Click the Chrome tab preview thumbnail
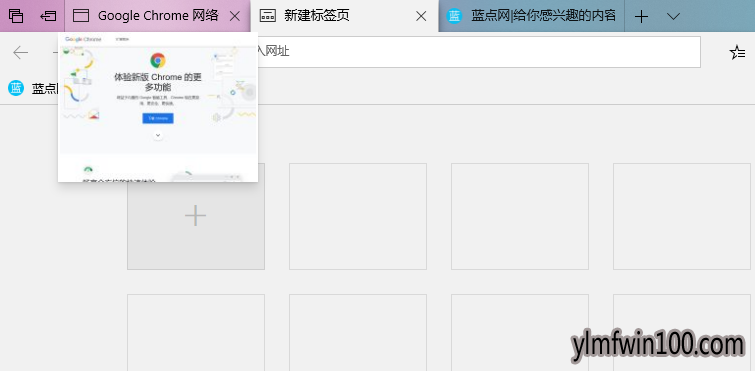Screen dimensions: 755x371 pos(158,107)
